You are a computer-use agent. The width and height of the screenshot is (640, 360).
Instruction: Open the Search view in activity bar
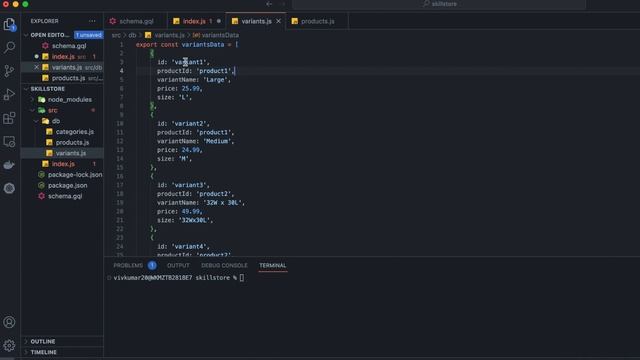tap(9, 47)
